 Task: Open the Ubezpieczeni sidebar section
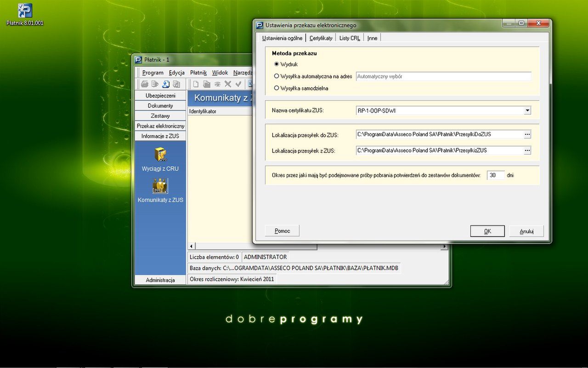160,96
